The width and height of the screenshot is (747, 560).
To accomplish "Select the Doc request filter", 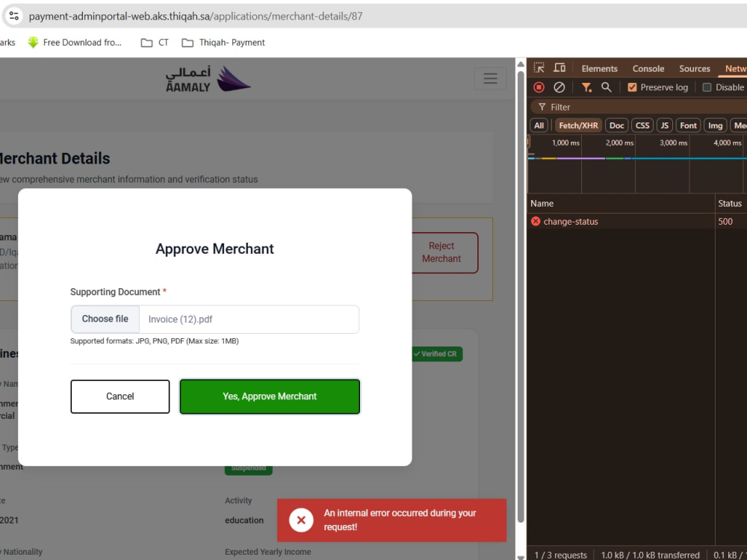I will click(616, 125).
